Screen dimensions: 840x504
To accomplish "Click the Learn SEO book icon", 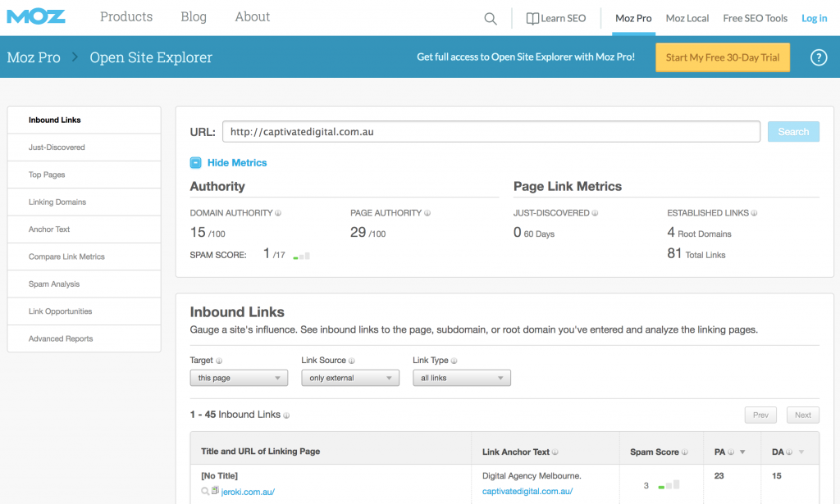I will point(532,19).
